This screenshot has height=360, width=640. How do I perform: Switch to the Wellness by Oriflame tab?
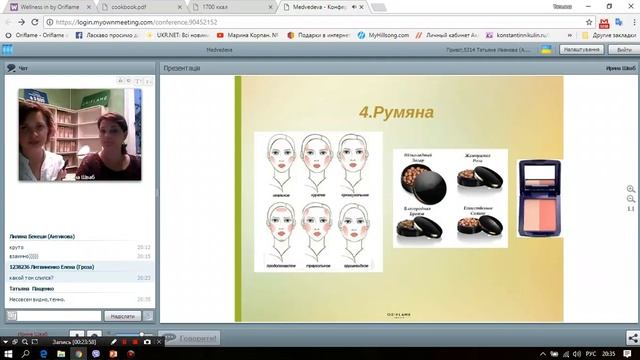click(50, 7)
